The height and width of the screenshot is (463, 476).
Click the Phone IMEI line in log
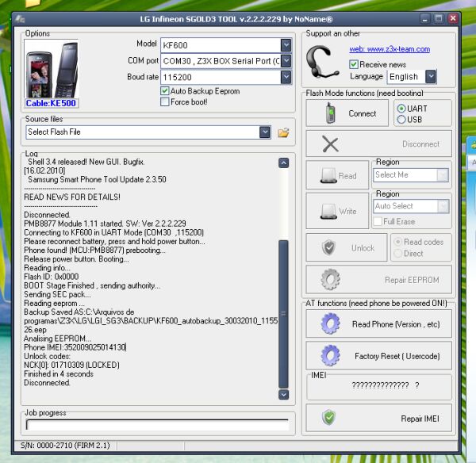click(75, 347)
